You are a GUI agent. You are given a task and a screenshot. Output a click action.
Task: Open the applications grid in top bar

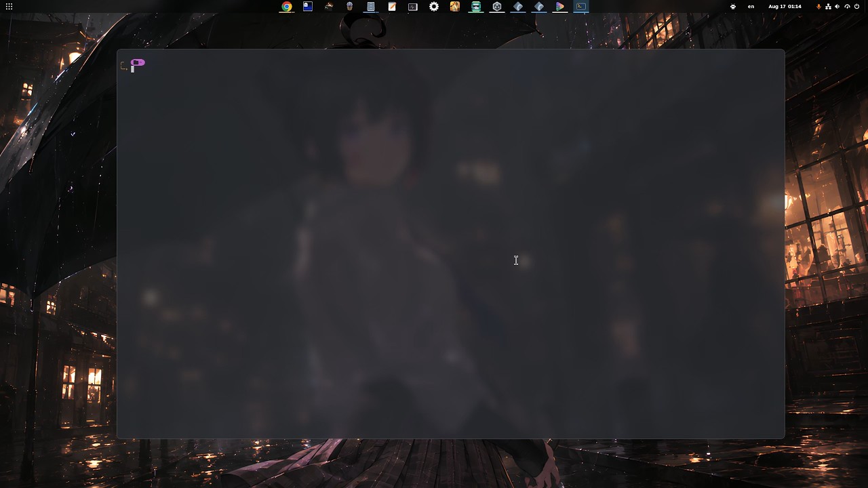(9, 7)
